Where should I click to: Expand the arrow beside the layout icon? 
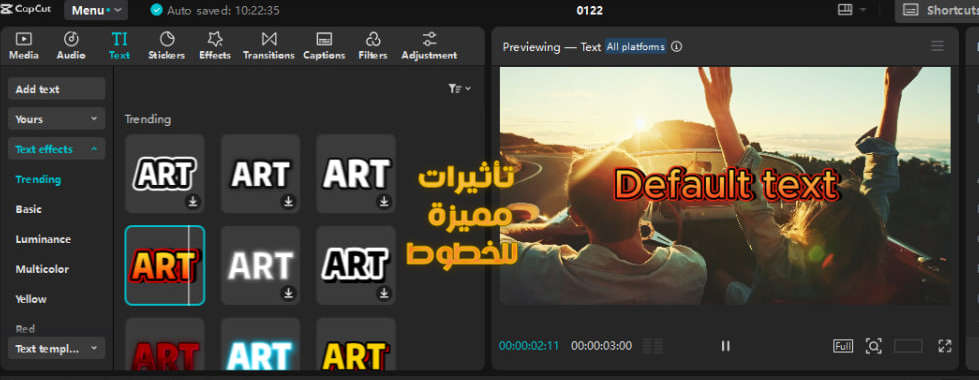click(x=863, y=10)
